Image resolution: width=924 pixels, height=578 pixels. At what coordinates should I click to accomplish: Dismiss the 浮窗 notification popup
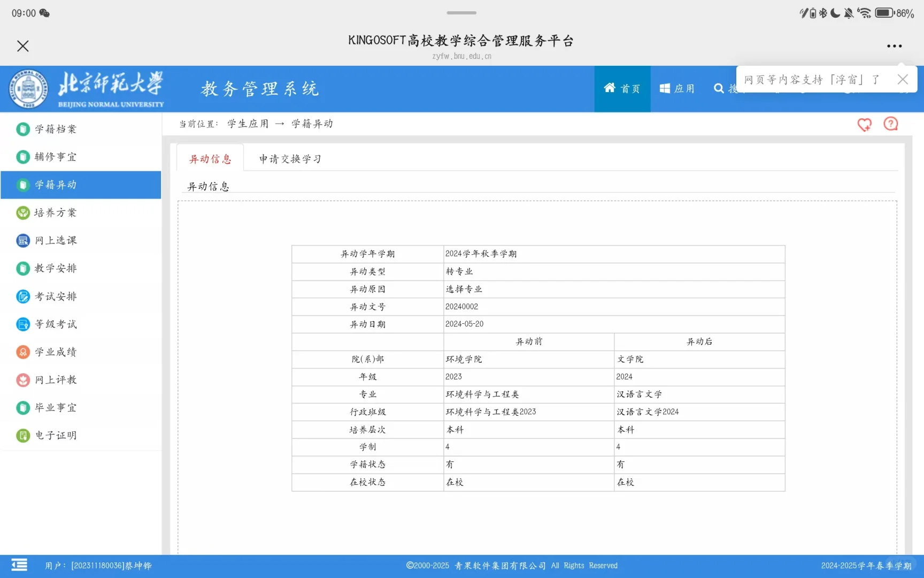tap(903, 79)
